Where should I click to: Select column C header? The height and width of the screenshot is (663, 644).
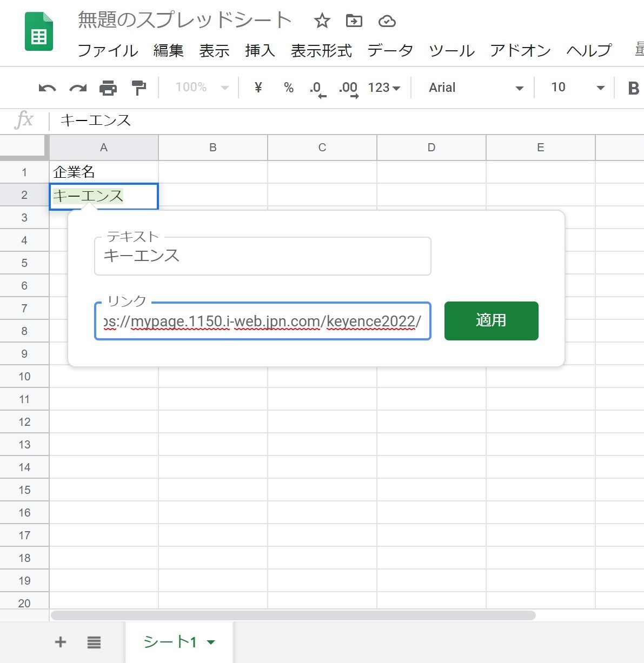tap(322, 148)
